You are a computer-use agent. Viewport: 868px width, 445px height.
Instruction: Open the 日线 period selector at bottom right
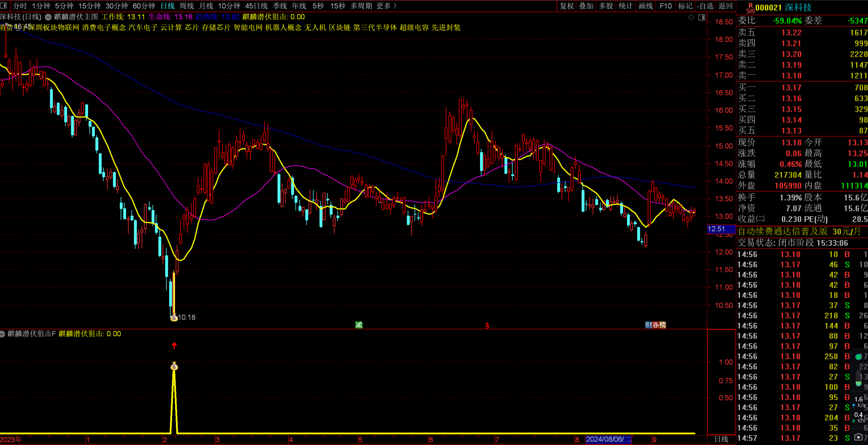[721, 439]
